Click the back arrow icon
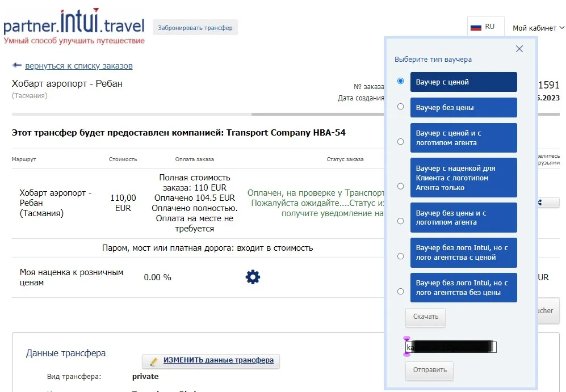Viewport: 566px width, 392px height. [x=16, y=65]
